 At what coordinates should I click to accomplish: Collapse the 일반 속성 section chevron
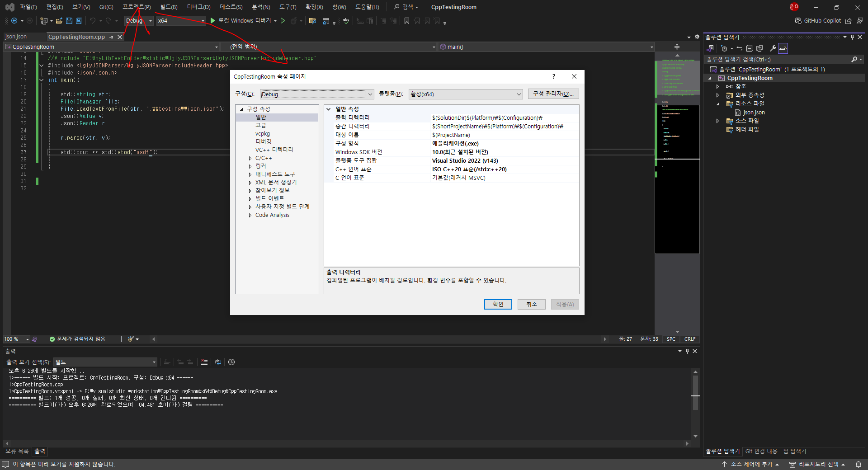click(329, 109)
